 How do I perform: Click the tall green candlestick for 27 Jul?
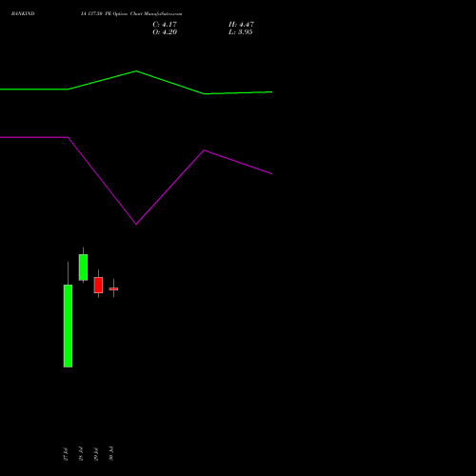coord(68,326)
